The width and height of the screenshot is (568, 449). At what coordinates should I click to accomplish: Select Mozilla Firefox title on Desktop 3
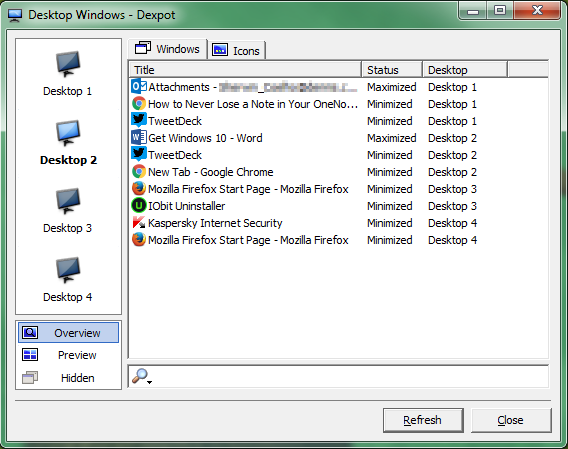[x=248, y=189]
